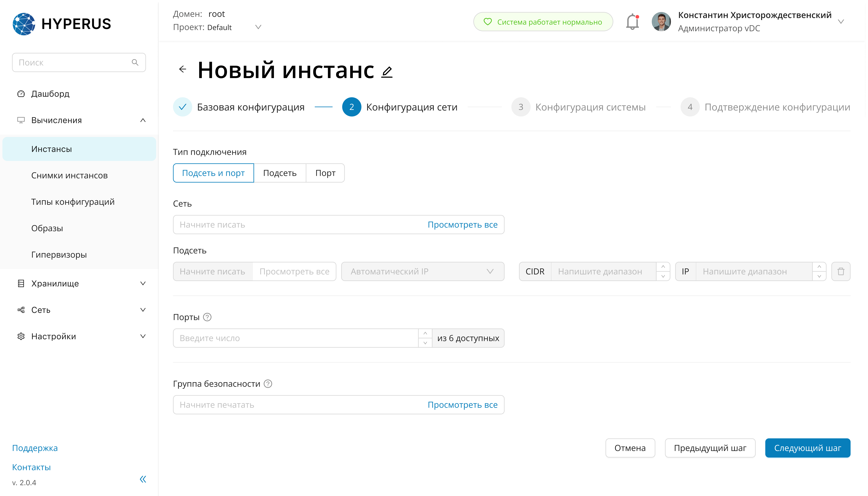Open Снимки инстансов in sidebar

[x=70, y=175]
